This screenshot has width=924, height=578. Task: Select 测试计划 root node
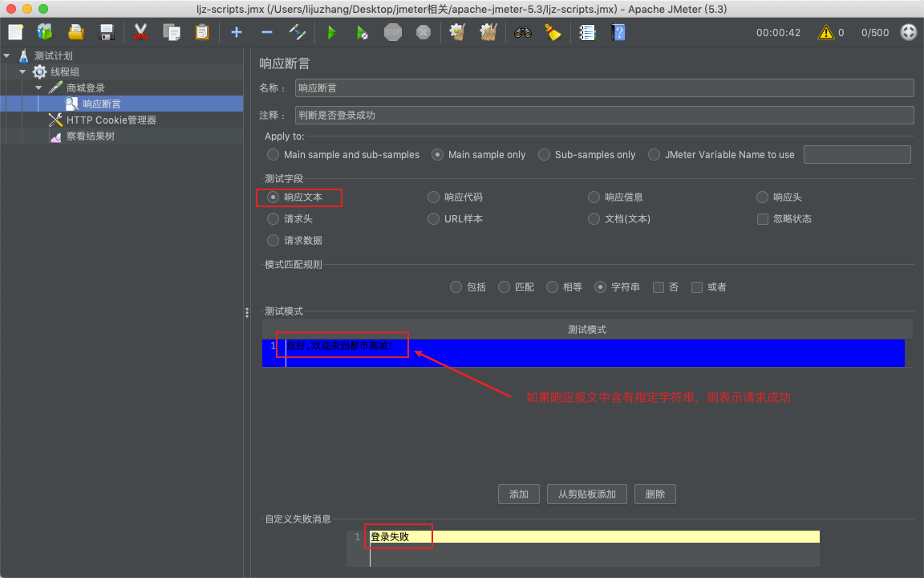coord(53,56)
